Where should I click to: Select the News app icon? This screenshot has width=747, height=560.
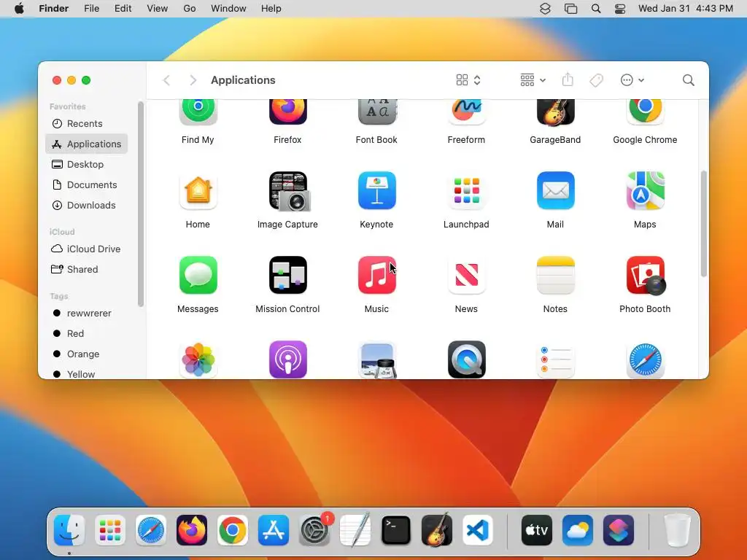coord(466,275)
